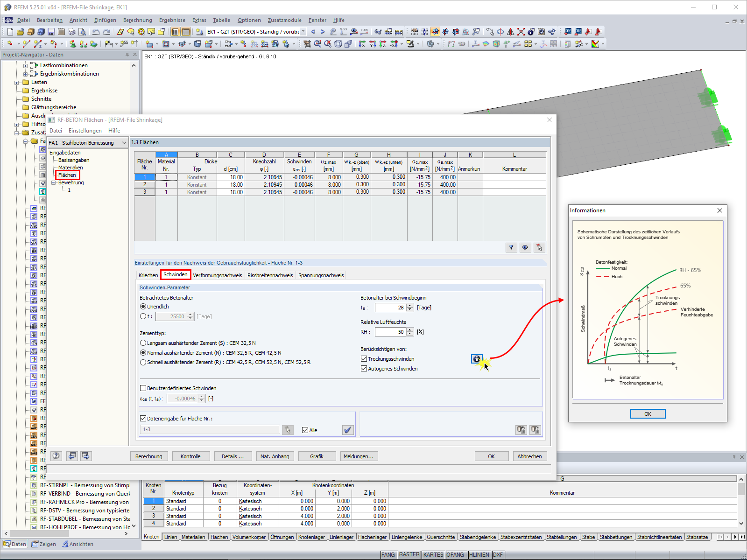Go to previous load case arrow
This screenshot has width=747, height=560.
[x=313, y=32]
